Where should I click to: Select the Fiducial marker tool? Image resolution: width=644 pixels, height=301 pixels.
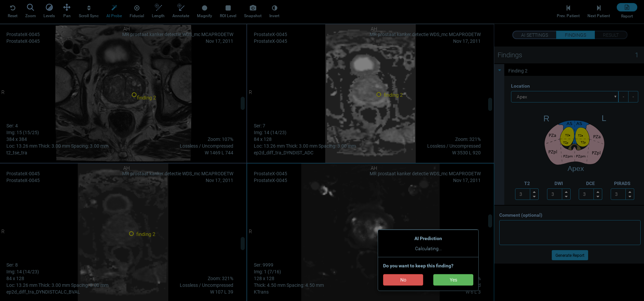[137, 8]
